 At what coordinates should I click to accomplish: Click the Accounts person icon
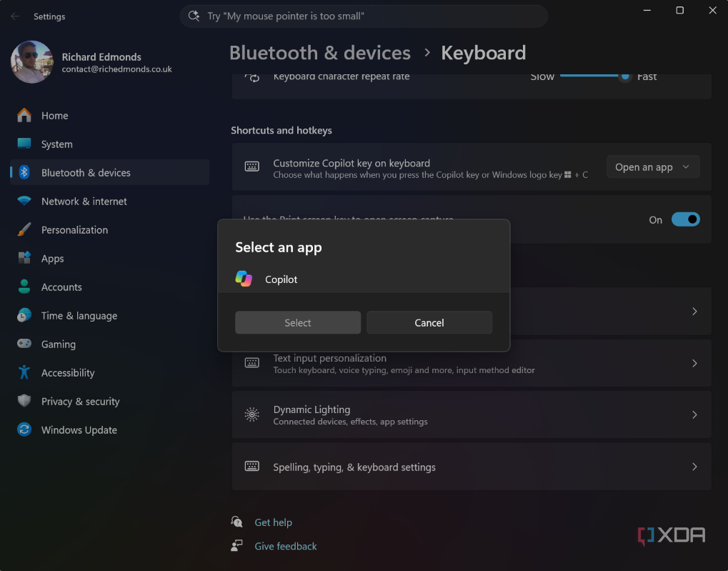coord(24,287)
